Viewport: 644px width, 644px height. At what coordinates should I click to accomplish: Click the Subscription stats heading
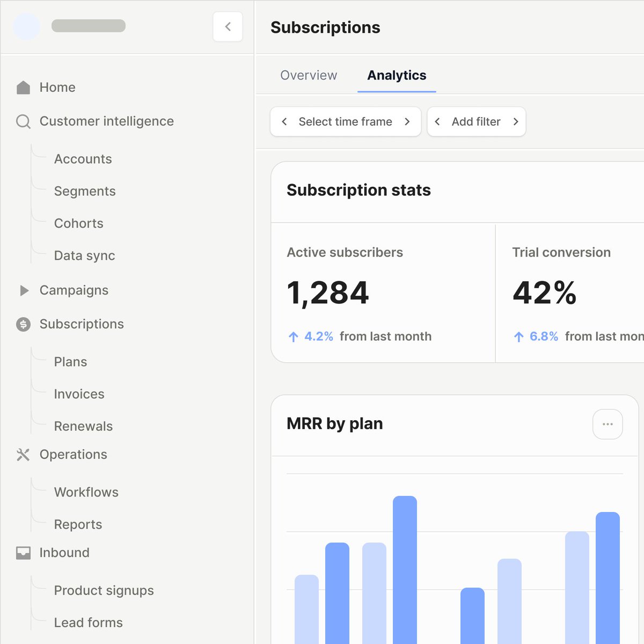pyautogui.click(x=358, y=190)
